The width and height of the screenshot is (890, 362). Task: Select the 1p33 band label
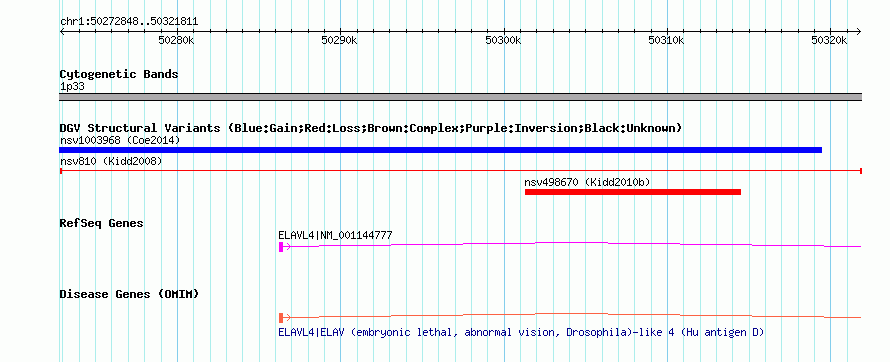coord(72,87)
